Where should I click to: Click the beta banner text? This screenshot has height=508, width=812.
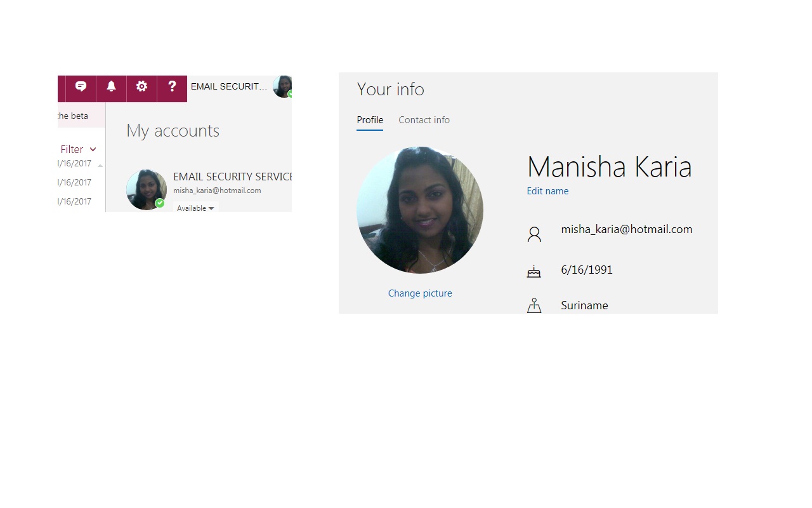[73, 116]
